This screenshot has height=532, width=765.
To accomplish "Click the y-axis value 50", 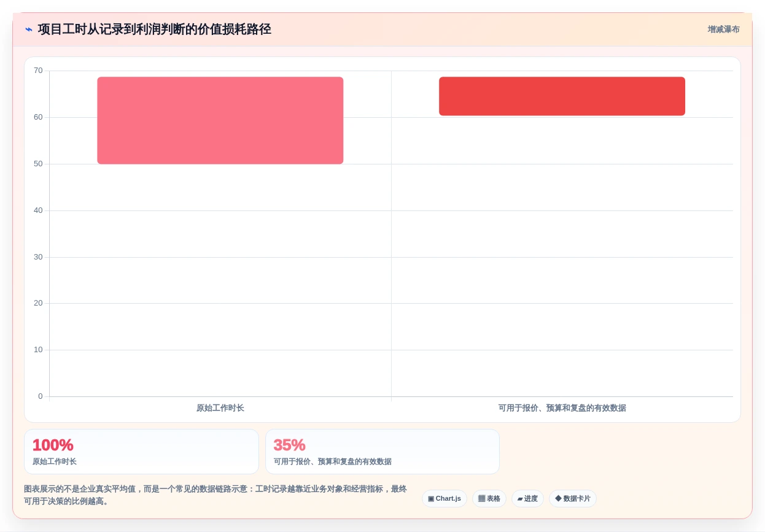I will 38,164.
